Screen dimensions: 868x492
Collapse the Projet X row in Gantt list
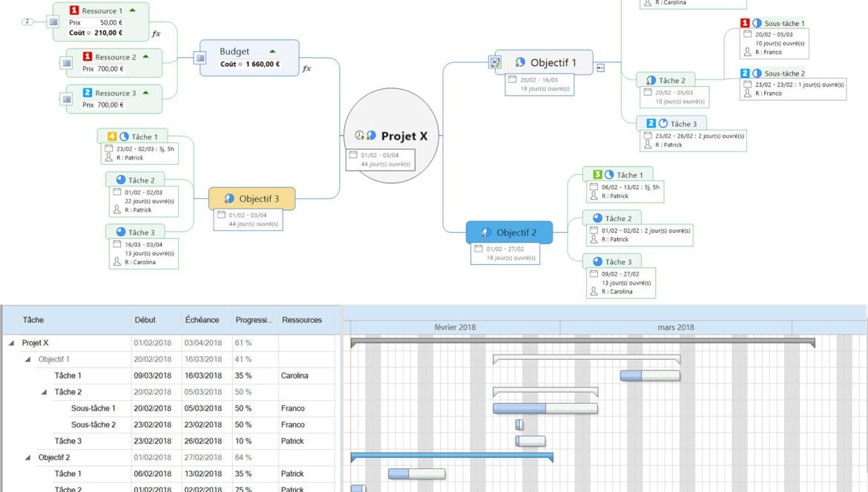(11, 344)
